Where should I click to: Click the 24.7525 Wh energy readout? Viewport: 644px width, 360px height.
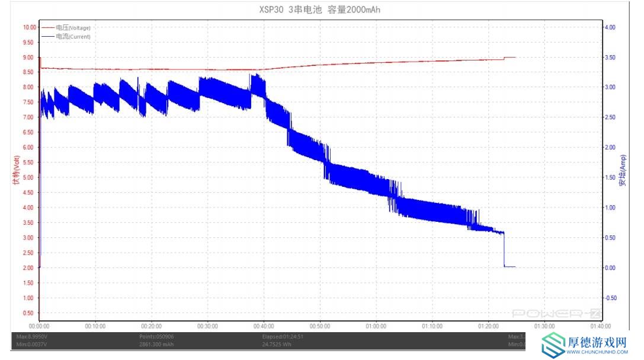(x=277, y=345)
